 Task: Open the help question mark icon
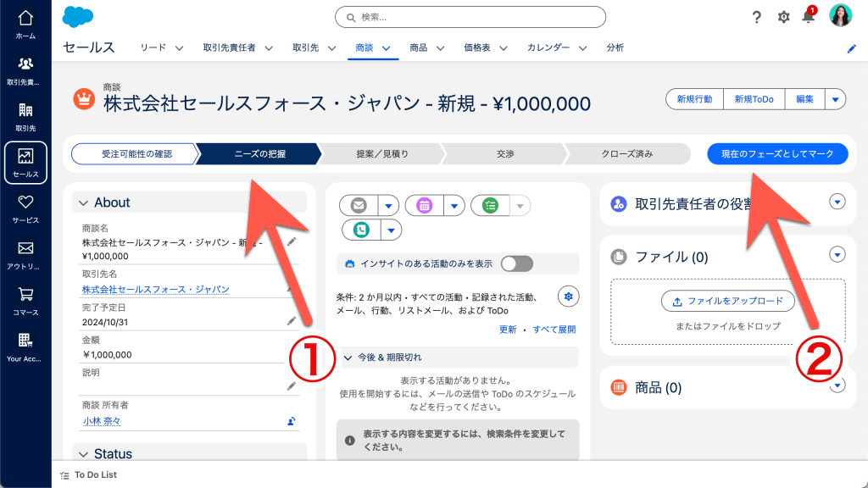point(757,17)
